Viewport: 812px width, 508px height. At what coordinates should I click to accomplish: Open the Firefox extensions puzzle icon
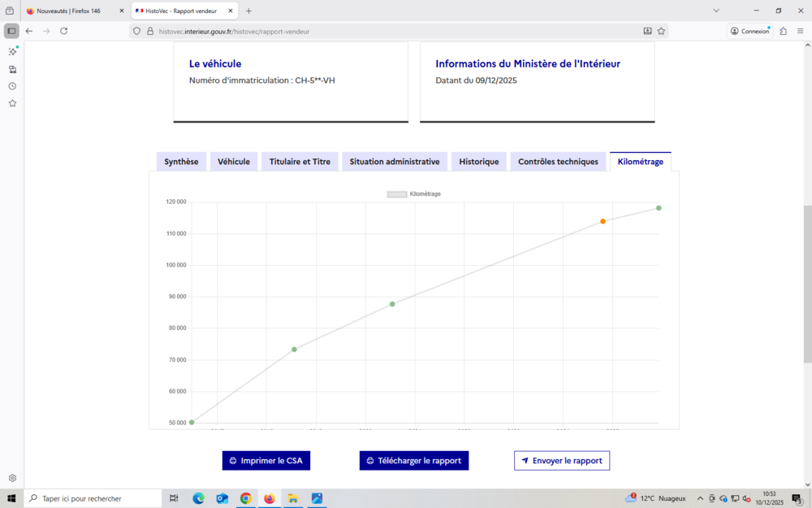783,31
